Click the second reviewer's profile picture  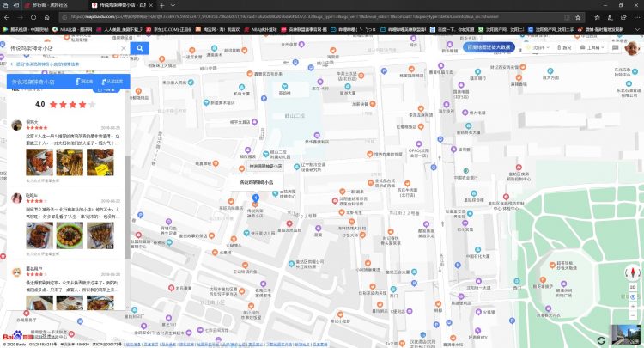click(17, 198)
